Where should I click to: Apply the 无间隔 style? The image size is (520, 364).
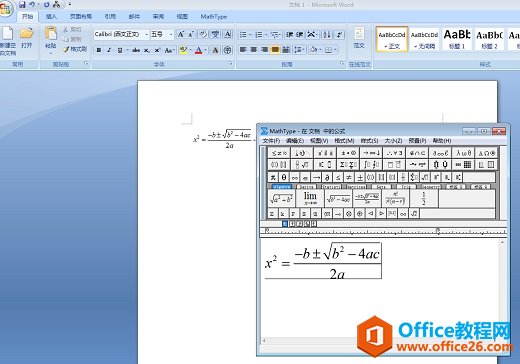[424, 39]
